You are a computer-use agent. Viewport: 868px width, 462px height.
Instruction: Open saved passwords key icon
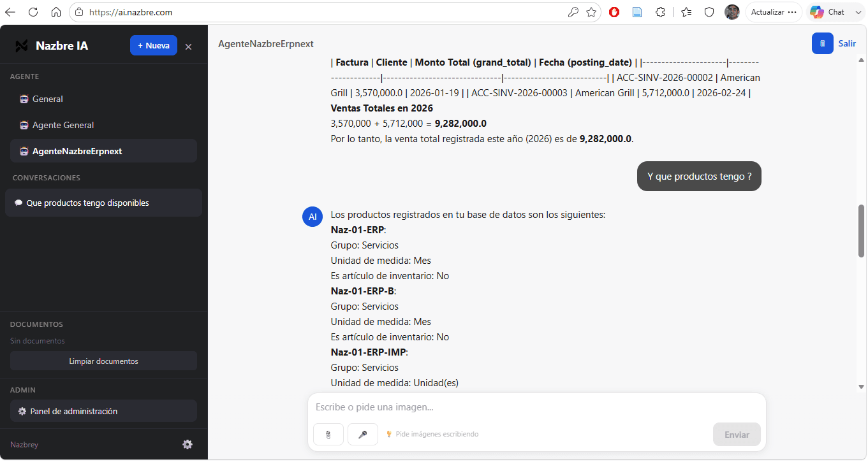[573, 12]
